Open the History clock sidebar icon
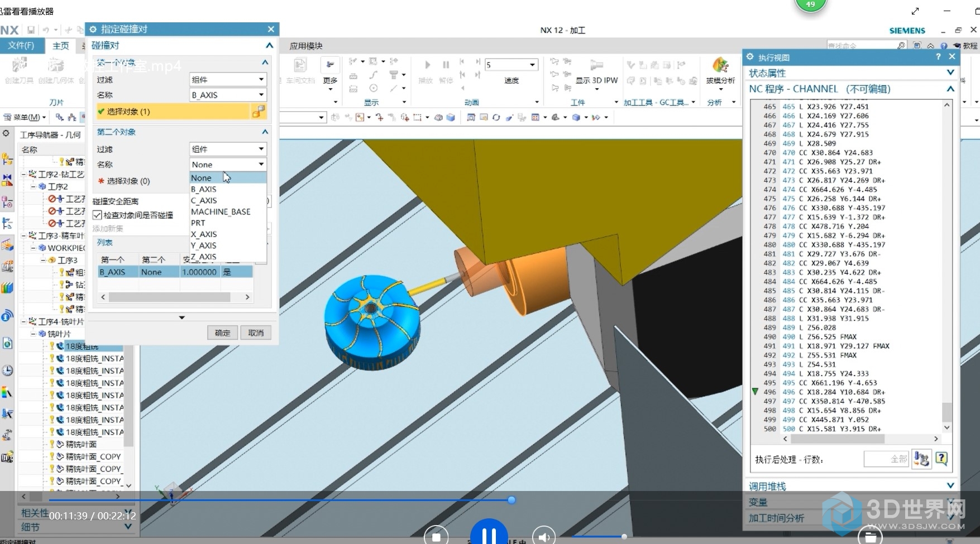 point(7,370)
